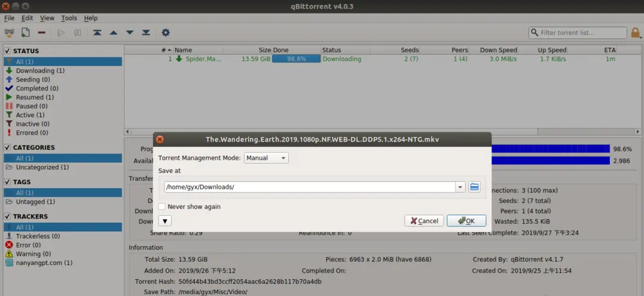Click the blue Availability bar showing 2.986
The image size is (644, 296).
(550, 161)
